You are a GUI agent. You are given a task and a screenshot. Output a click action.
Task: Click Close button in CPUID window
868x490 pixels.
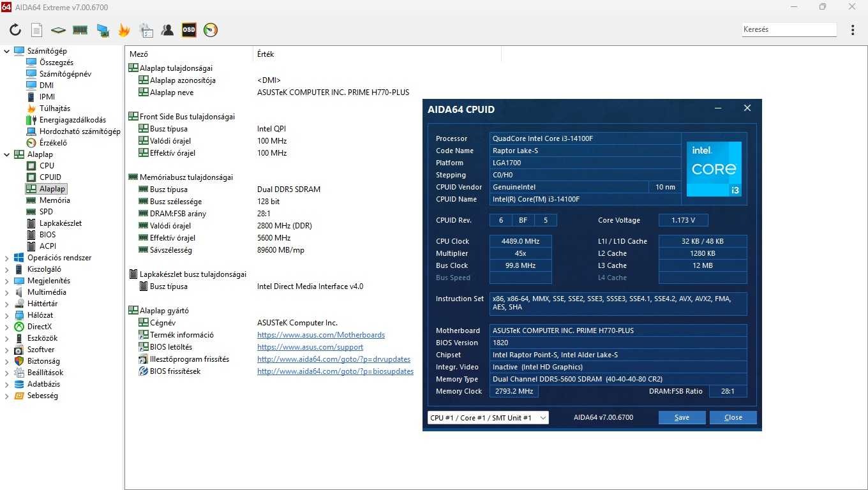pyautogui.click(x=733, y=417)
